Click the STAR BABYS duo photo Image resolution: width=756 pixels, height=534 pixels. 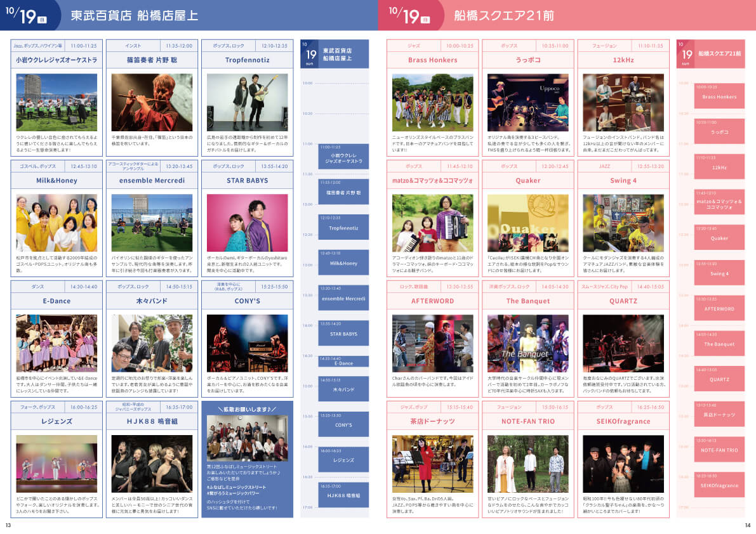click(247, 223)
